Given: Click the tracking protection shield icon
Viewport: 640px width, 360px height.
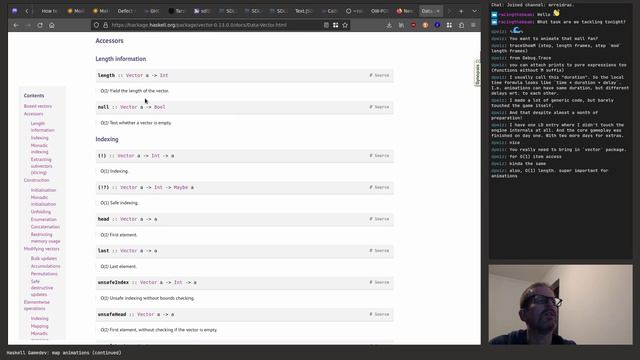Looking at the screenshot, I should coord(96,25).
